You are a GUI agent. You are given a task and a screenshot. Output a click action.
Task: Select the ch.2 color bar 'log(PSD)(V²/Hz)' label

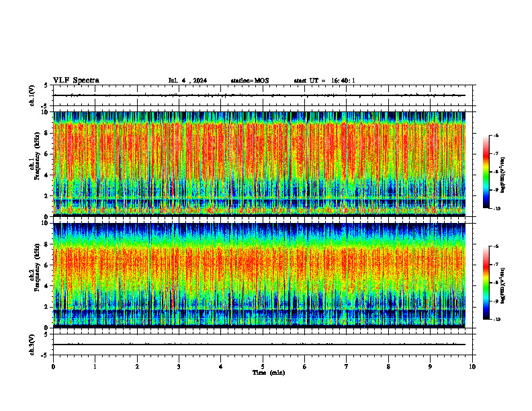click(503, 285)
